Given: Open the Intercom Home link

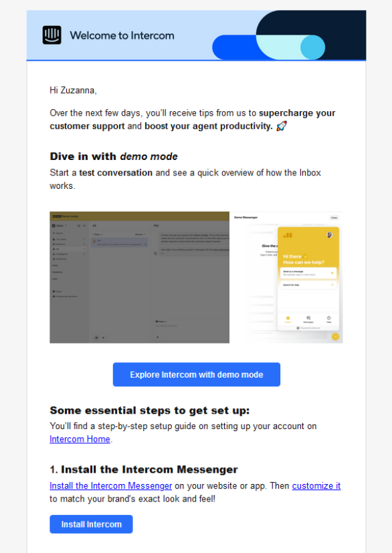Looking at the screenshot, I should tap(80, 439).
